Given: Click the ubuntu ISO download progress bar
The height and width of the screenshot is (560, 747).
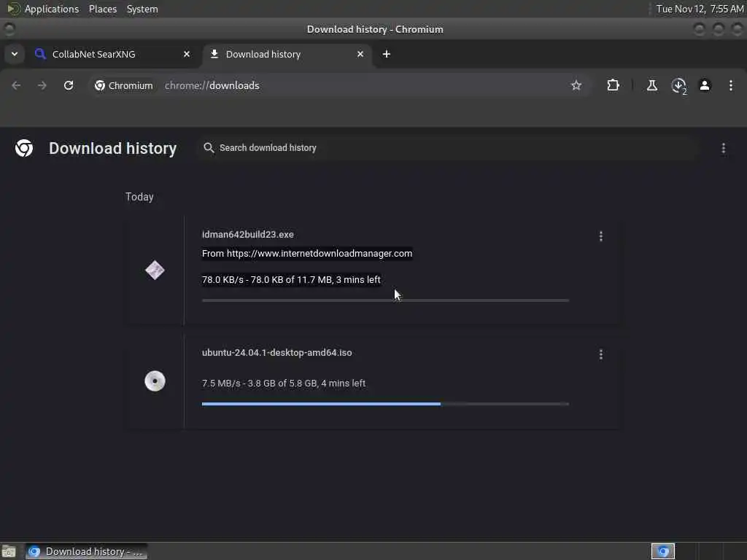Looking at the screenshot, I should pyautogui.click(x=385, y=404).
